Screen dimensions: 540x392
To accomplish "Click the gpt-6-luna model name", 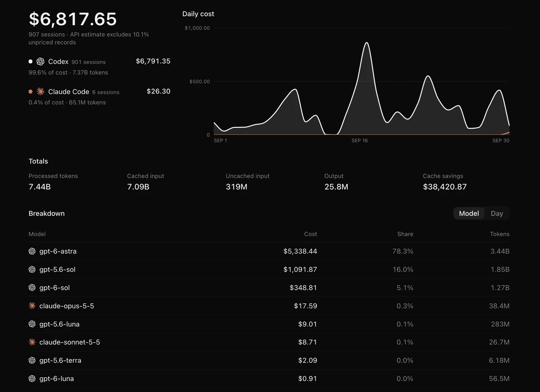I will tap(57, 379).
